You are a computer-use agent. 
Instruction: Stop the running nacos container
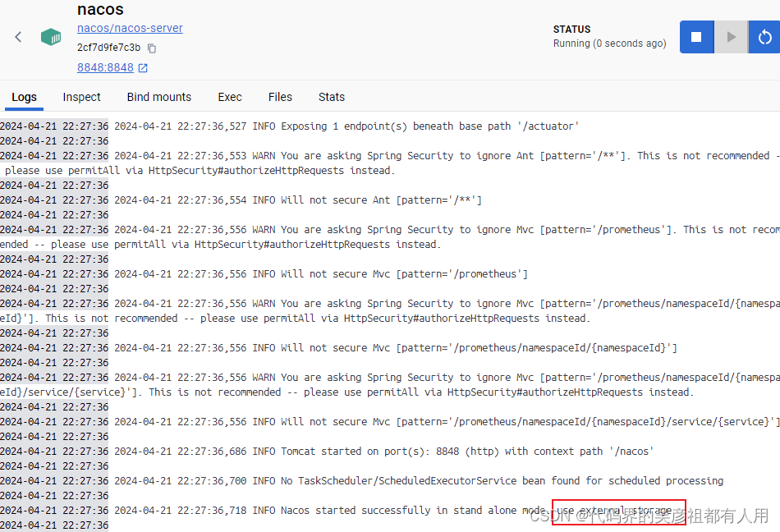coord(696,37)
